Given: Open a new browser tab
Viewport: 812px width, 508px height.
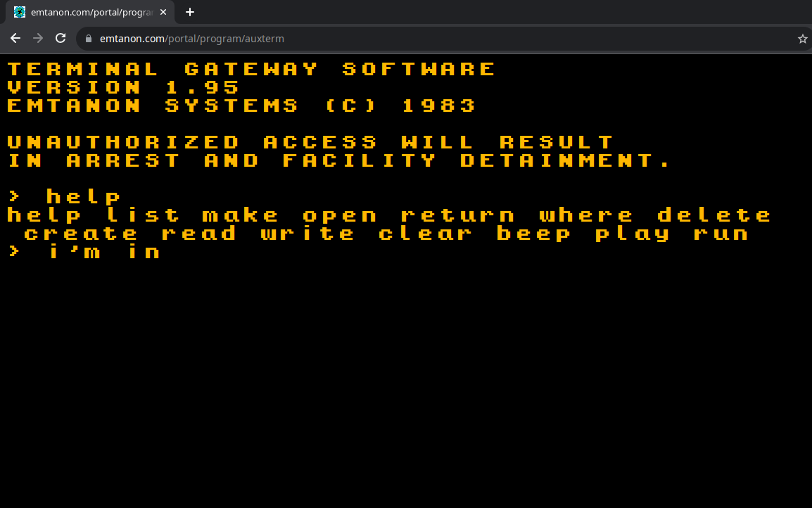Looking at the screenshot, I should coord(189,12).
